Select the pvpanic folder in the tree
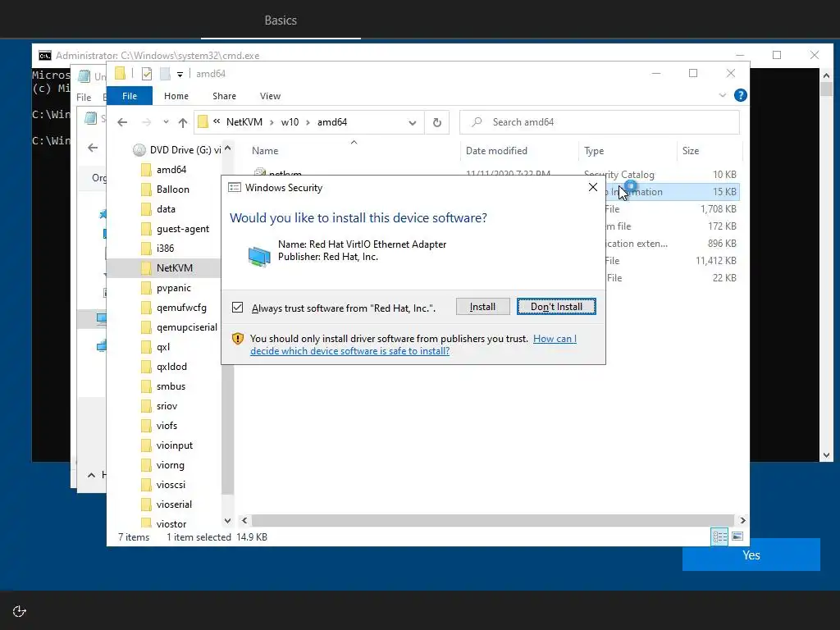Screen dimensions: 840x630 tap(174, 288)
